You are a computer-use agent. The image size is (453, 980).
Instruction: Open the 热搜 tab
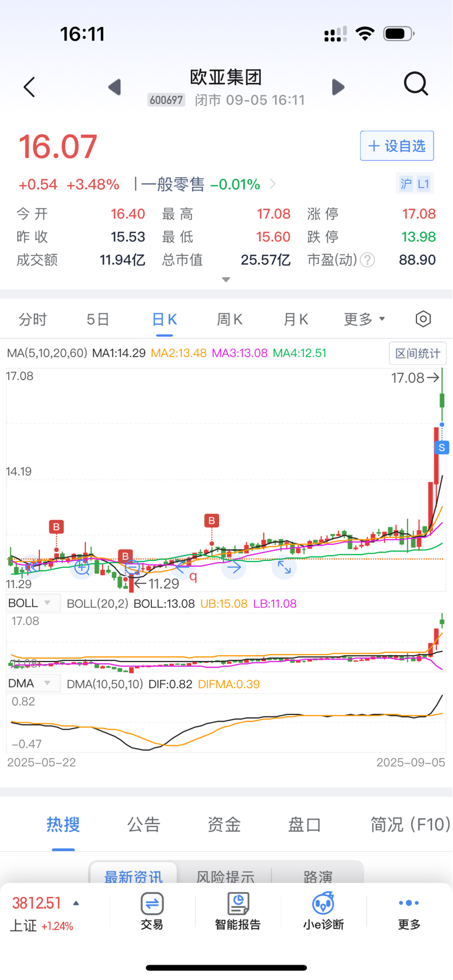coord(63,825)
